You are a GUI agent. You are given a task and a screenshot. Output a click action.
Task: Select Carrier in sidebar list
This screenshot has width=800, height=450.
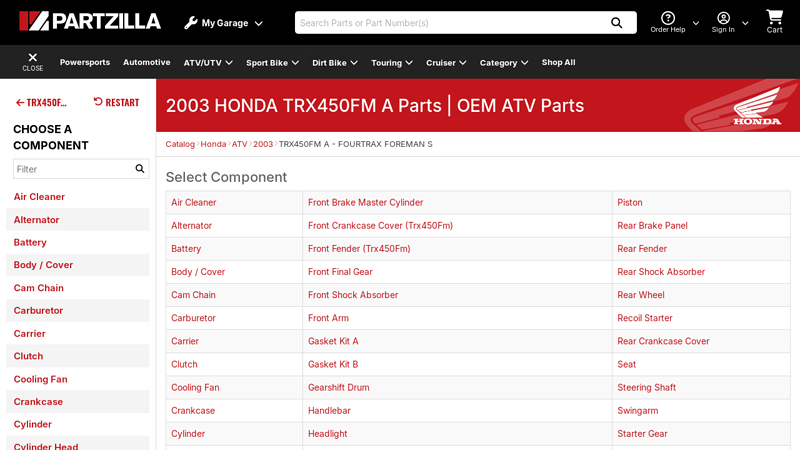pos(30,333)
